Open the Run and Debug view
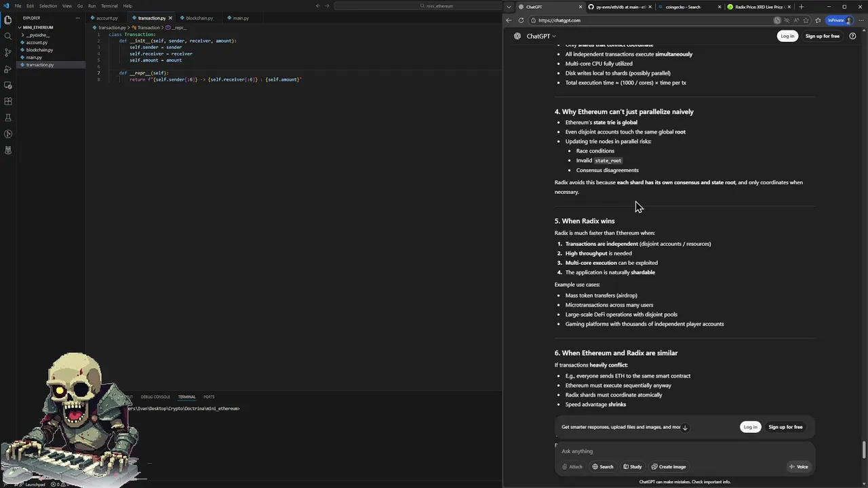The width and height of the screenshot is (868, 488). pos(8,69)
